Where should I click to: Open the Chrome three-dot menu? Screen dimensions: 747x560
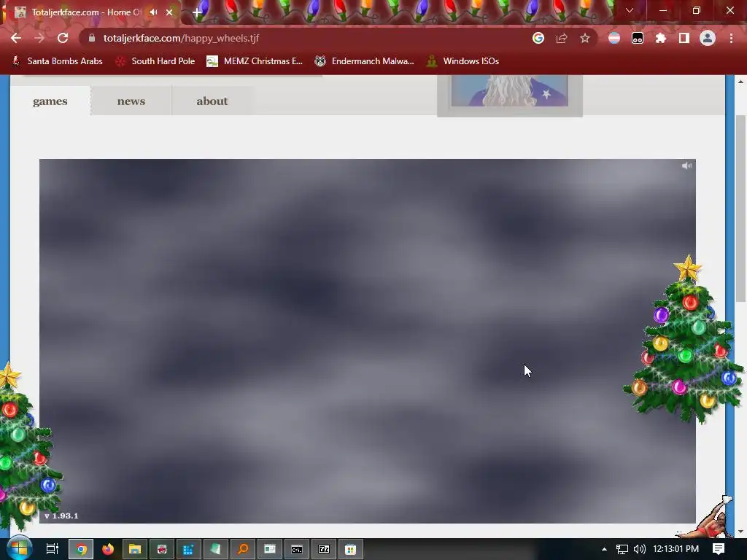[731, 38]
